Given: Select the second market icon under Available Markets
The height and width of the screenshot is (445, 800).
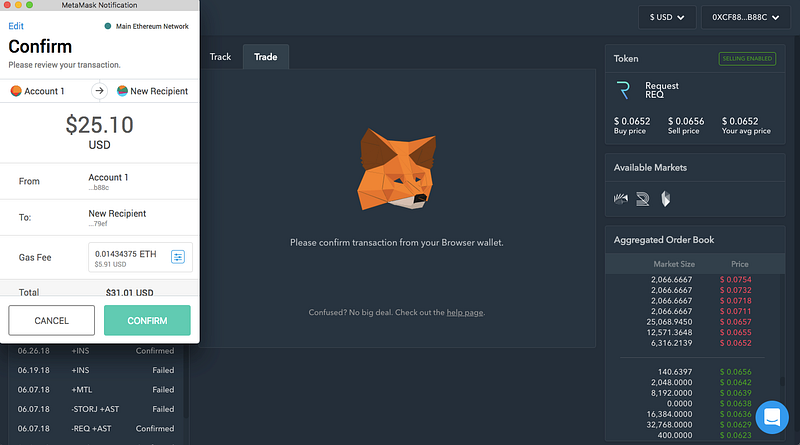Looking at the screenshot, I should tap(643, 199).
